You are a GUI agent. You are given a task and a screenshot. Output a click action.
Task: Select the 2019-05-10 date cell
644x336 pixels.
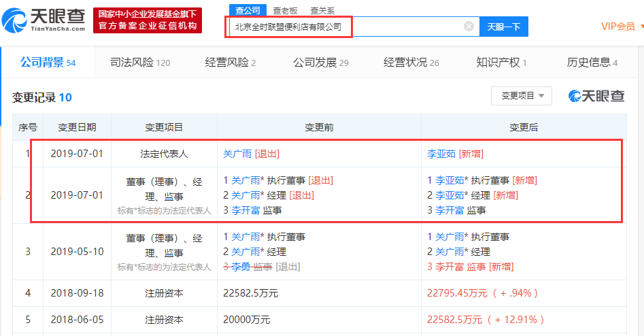tap(77, 252)
